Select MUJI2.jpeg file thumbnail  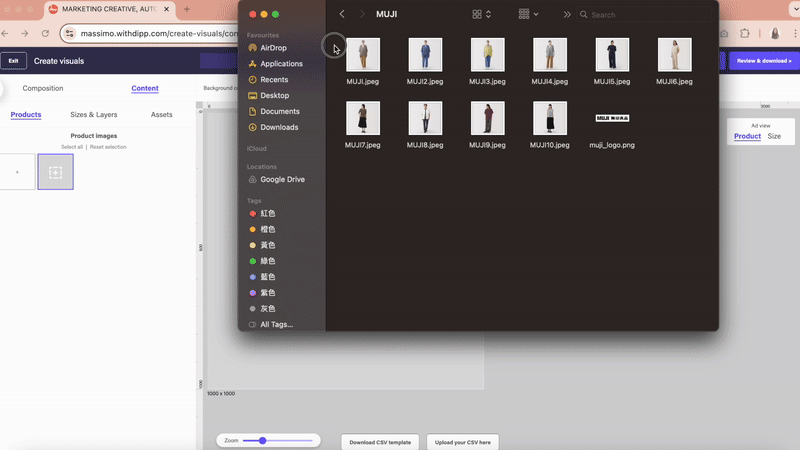[x=425, y=55]
